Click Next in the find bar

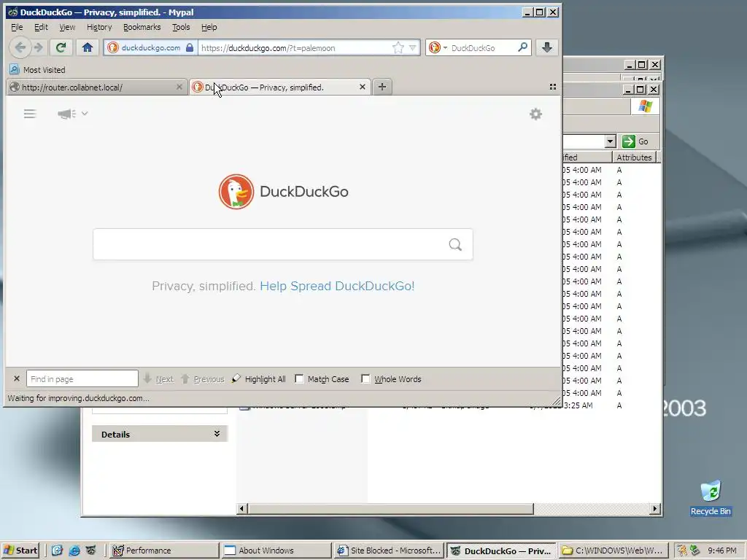coord(158,379)
